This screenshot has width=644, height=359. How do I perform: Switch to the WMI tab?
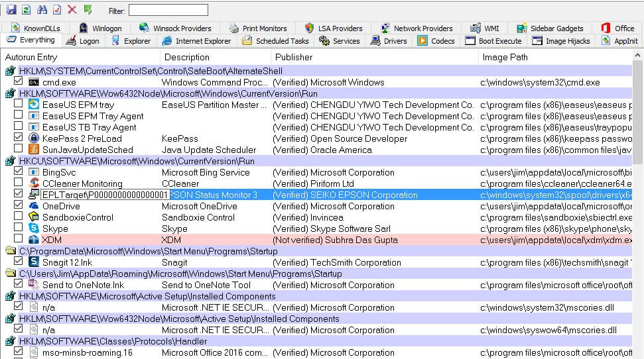tap(485, 28)
